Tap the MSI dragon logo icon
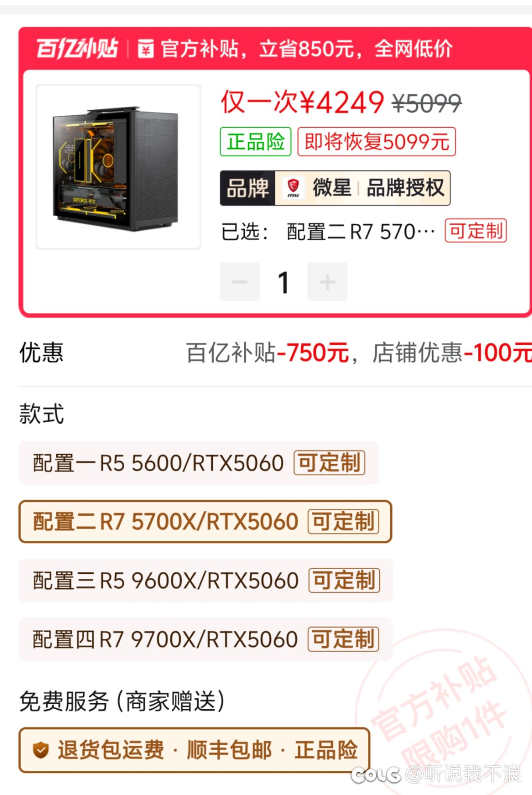The width and height of the screenshot is (532, 795). [293, 188]
